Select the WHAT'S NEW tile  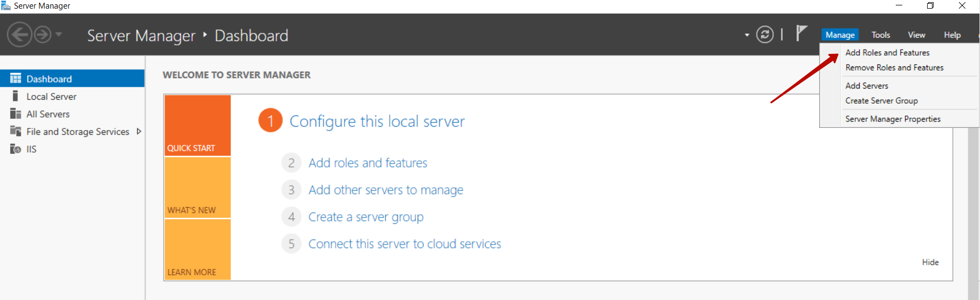198,188
